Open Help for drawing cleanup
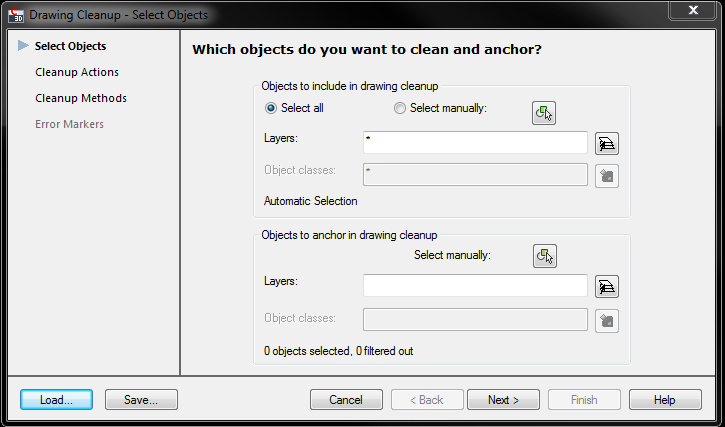Image resolution: width=725 pixels, height=427 pixels. click(665, 400)
